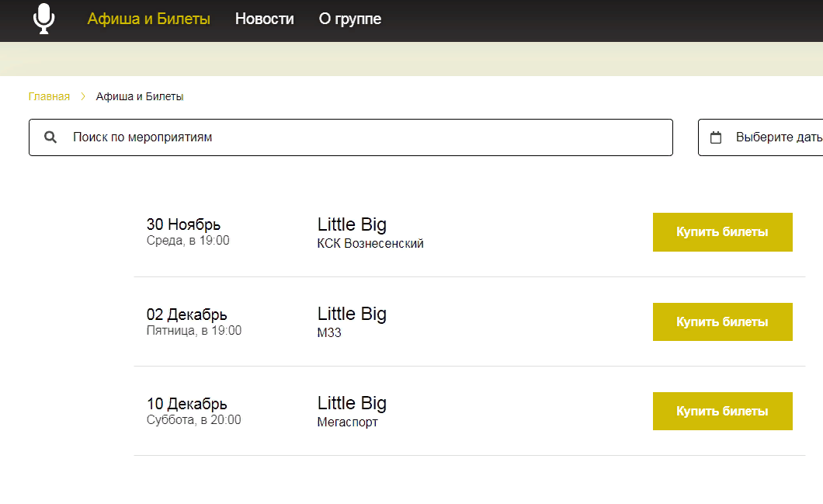Click the breadcrumb chevron arrow
823x504 pixels.
83,96
